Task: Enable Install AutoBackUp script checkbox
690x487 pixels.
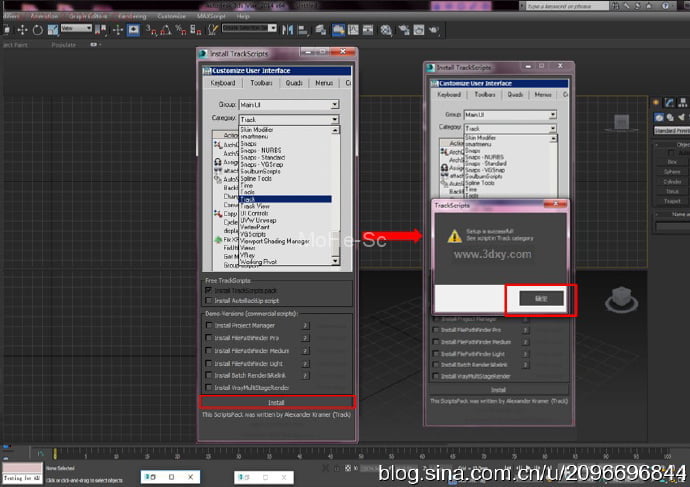Action: (209, 300)
